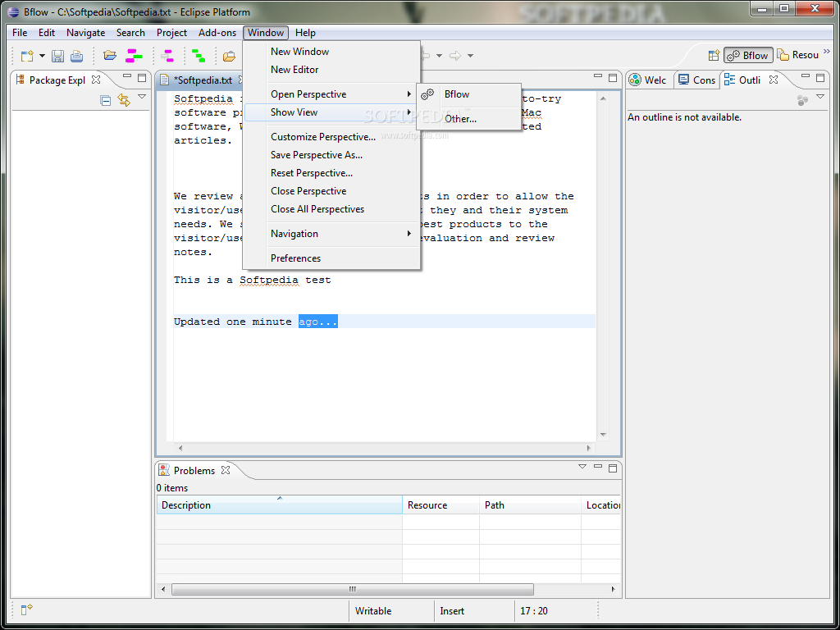Viewport: 840px width, 630px height.
Task: Click the Print toolbar icon
Action: [x=76, y=56]
